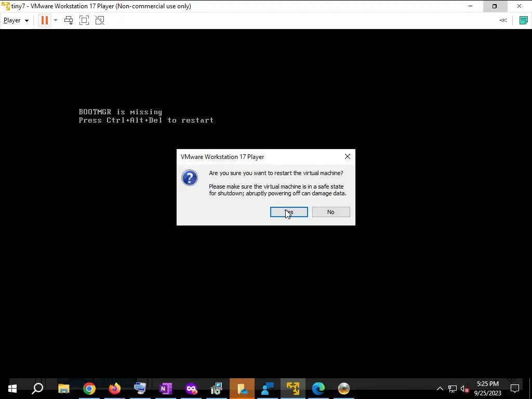Open OneNote from taskbar
This screenshot has height=399, width=532.
click(x=166, y=389)
